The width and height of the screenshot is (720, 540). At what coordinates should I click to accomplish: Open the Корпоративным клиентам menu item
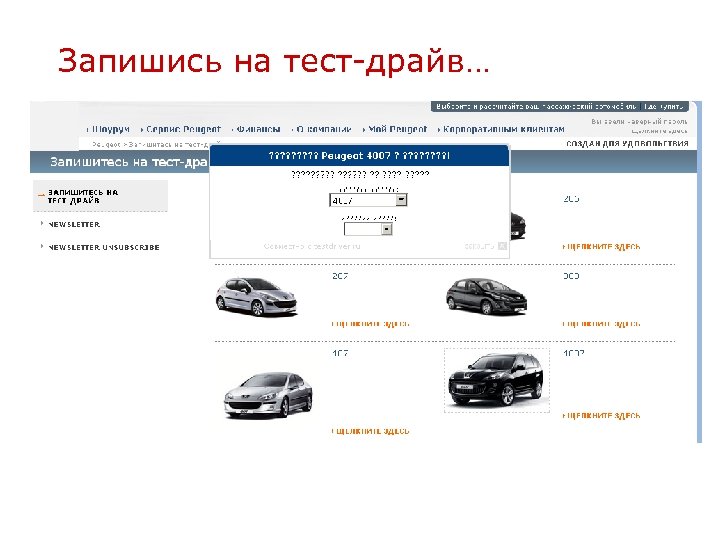click(503, 129)
